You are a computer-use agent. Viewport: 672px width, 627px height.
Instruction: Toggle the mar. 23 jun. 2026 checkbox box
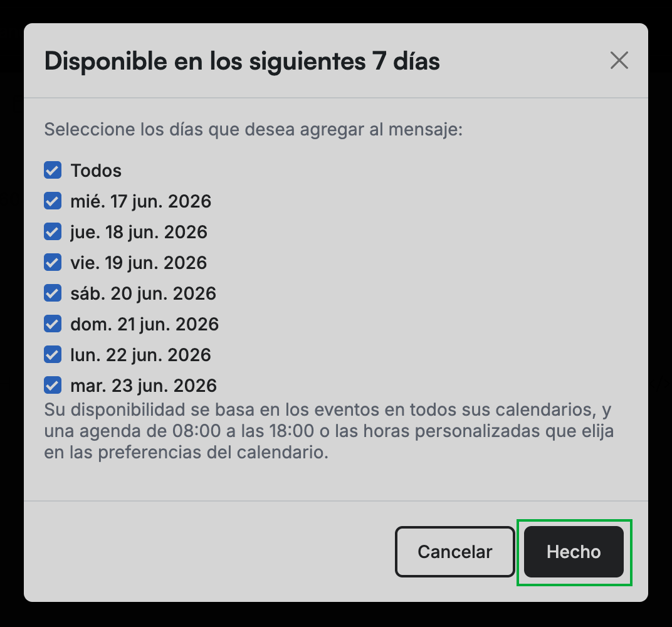(53, 385)
